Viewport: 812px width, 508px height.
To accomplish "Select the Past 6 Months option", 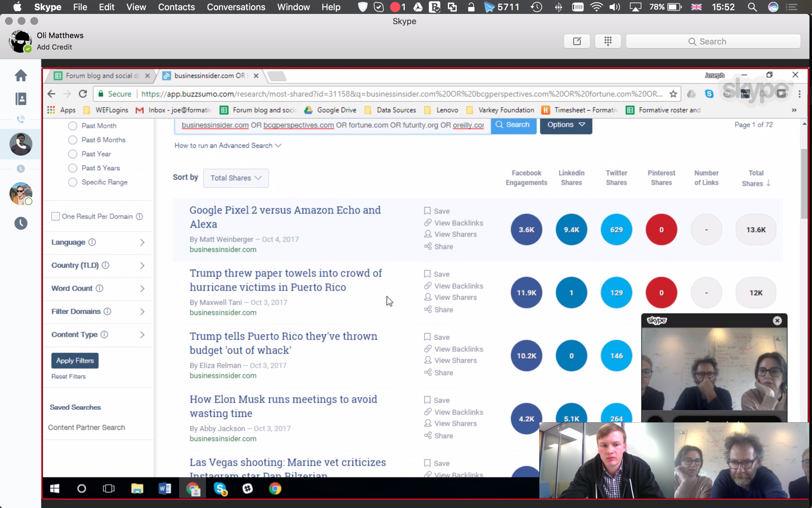I will pyautogui.click(x=72, y=140).
